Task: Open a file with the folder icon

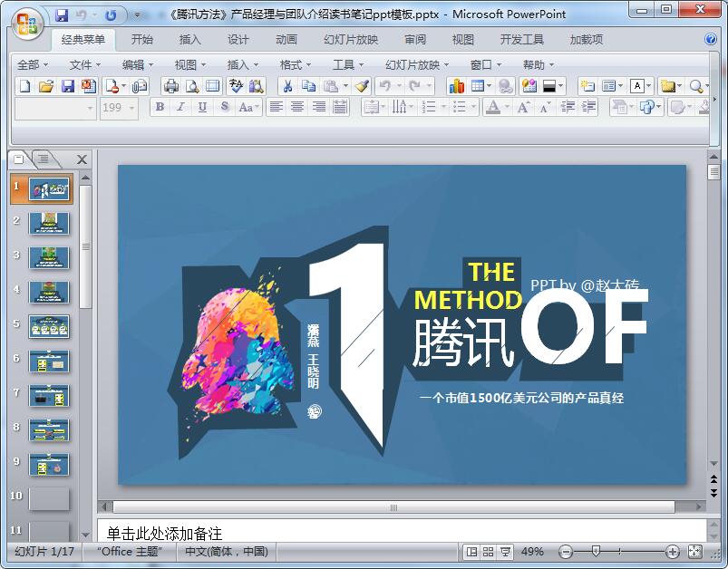Action: tap(46, 86)
